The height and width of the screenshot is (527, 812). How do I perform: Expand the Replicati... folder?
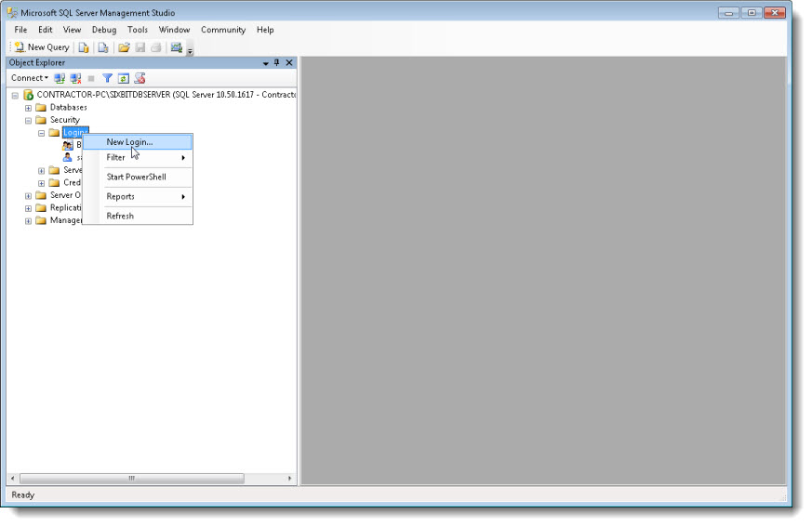click(x=29, y=208)
